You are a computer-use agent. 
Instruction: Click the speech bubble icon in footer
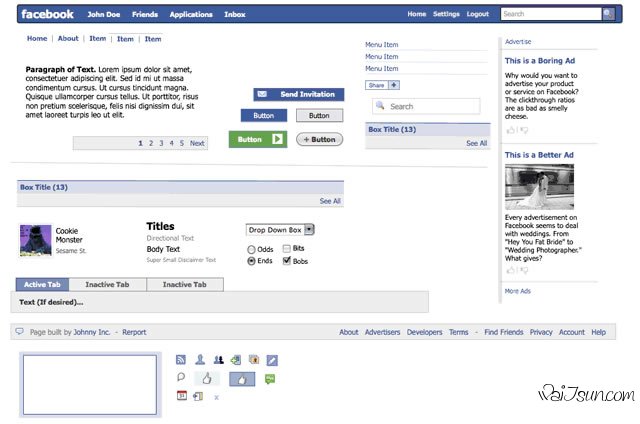(x=20, y=331)
